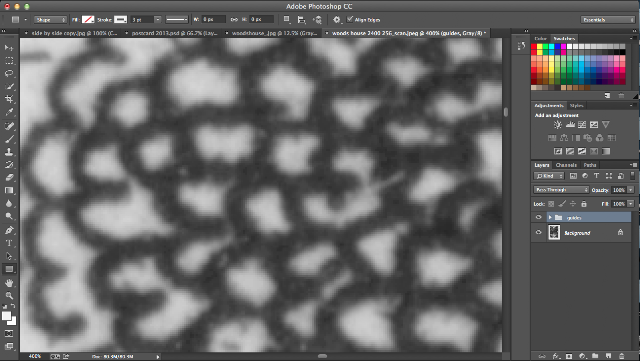Select the Eraser tool
The image size is (640, 361).
tap(9, 177)
